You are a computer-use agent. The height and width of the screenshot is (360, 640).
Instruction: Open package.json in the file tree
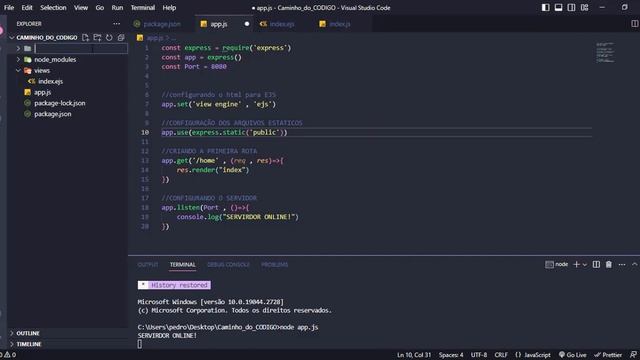[x=52, y=114]
